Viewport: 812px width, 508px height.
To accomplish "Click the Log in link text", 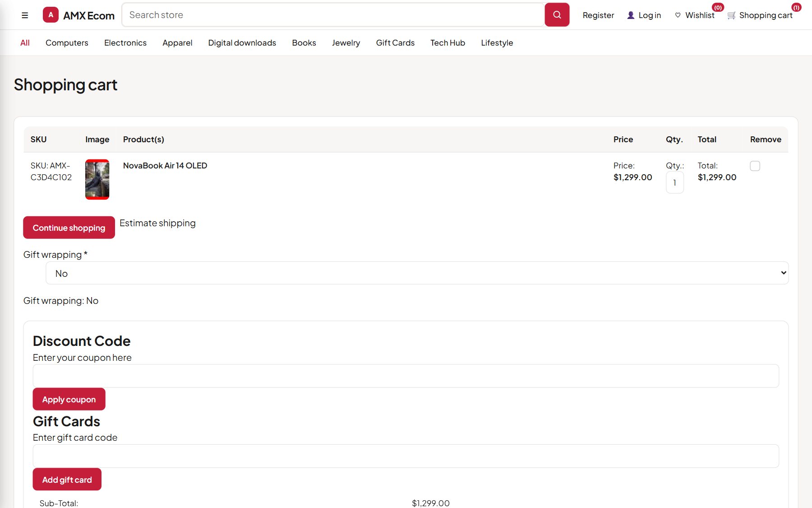I will (x=650, y=15).
